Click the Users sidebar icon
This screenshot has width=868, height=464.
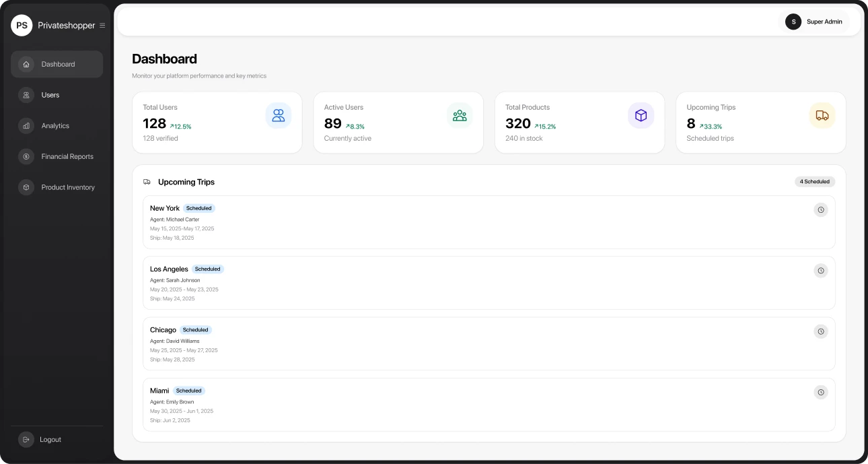coord(26,95)
